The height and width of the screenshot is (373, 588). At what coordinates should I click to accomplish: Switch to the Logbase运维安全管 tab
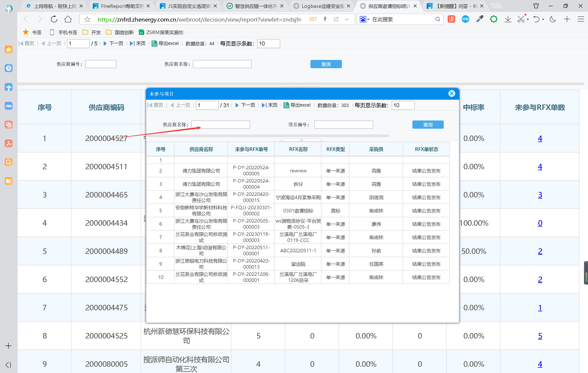[x=322, y=6]
